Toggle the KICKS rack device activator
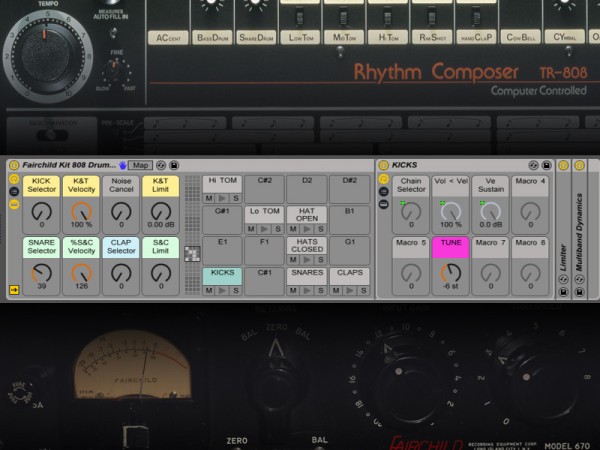Viewport: 600px width, 450px height. click(385, 165)
